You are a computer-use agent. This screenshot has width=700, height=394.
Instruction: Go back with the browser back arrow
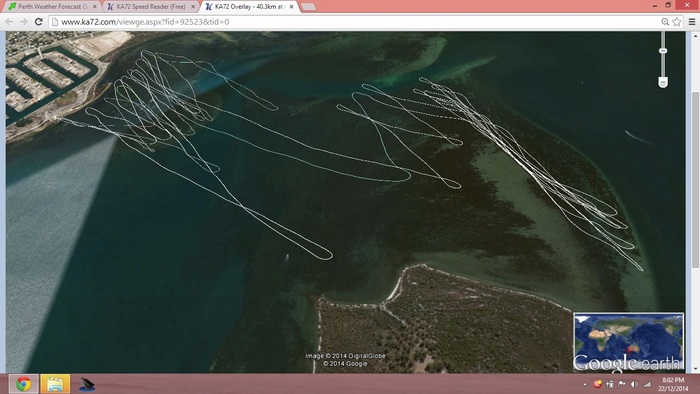[9, 21]
